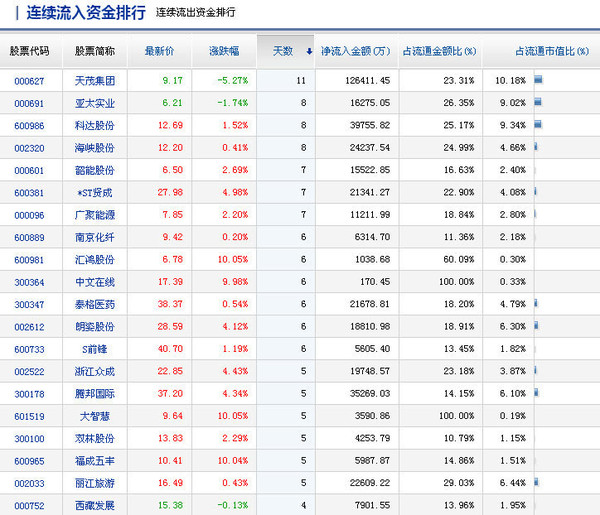The height and width of the screenshot is (515, 600).
Task: Open stock code 300100
Action: (29, 439)
